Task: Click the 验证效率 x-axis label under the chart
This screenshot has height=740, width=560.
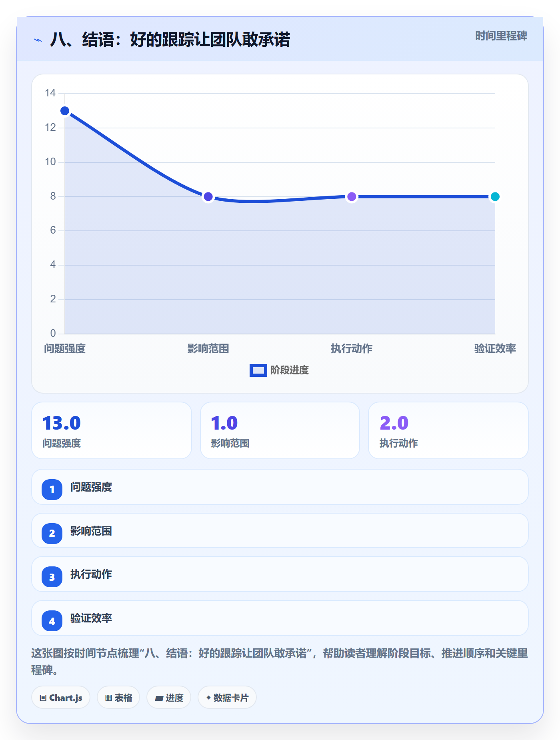Action: 495,349
